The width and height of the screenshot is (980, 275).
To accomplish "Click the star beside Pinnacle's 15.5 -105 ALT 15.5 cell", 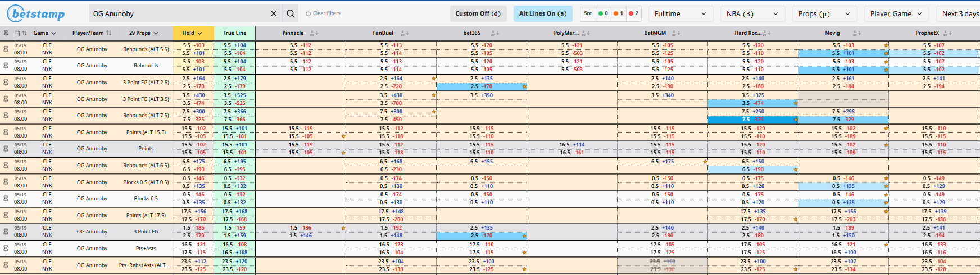I will [x=343, y=136].
